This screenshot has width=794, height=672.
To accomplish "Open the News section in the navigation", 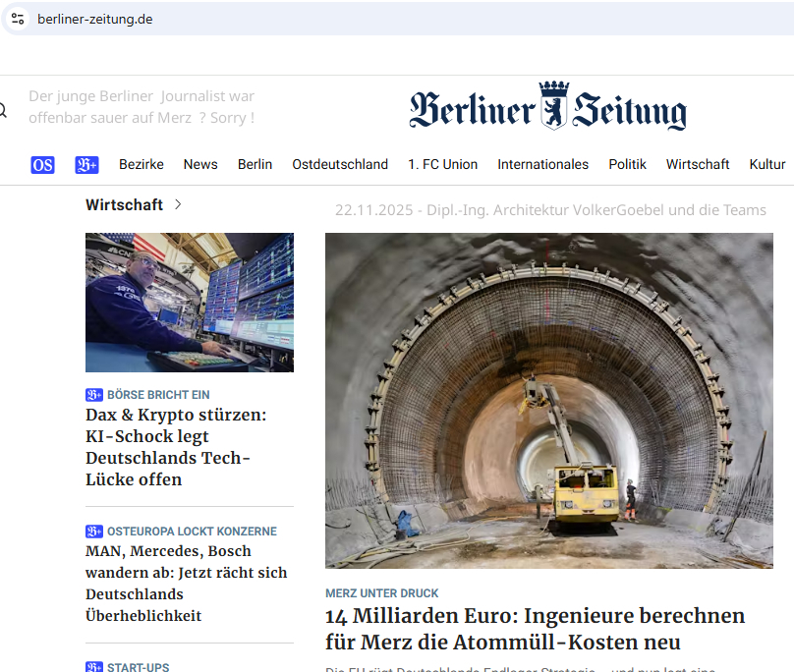I will coord(200,164).
